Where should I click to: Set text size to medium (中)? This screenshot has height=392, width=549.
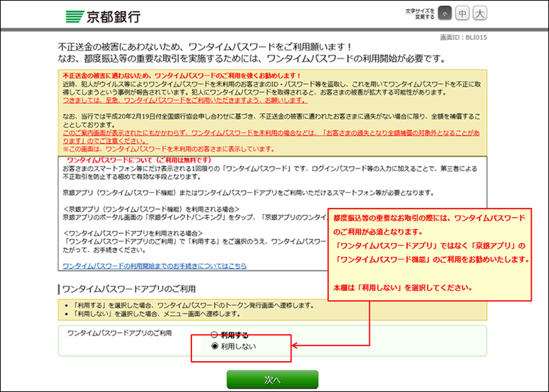pyautogui.click(x=462, y=14)
